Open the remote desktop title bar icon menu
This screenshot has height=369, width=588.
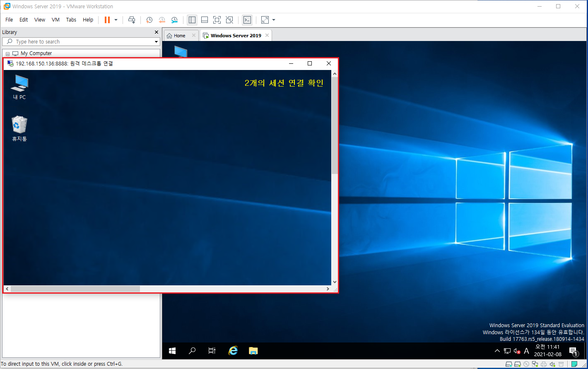[x=10, y=64]
